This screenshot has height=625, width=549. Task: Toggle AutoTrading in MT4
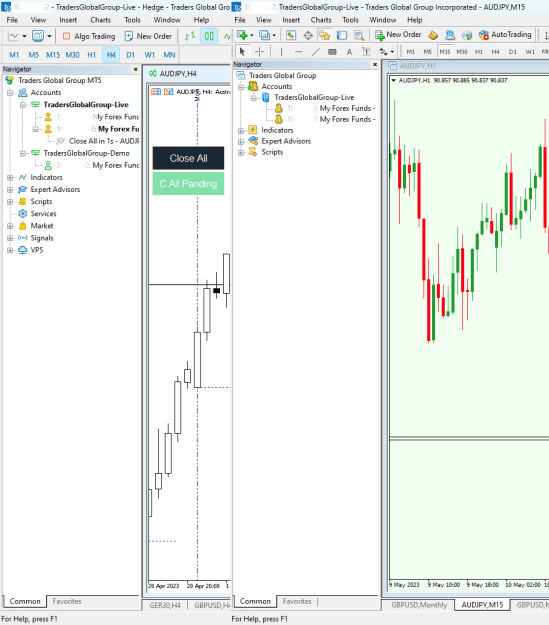pos(505,35)
